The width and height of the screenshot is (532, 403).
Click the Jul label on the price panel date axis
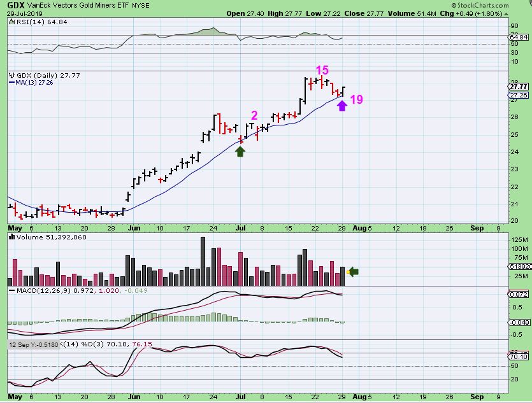pos(241,228)
